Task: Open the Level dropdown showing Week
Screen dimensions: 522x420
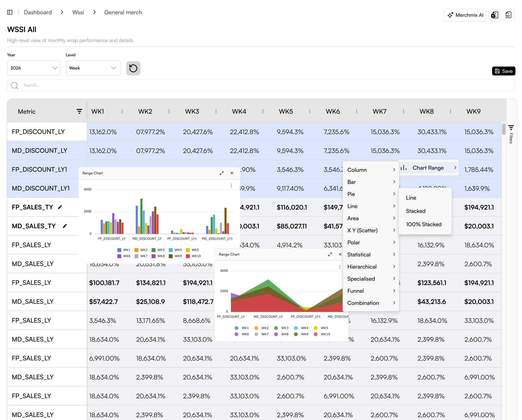Action: [93, 68]
